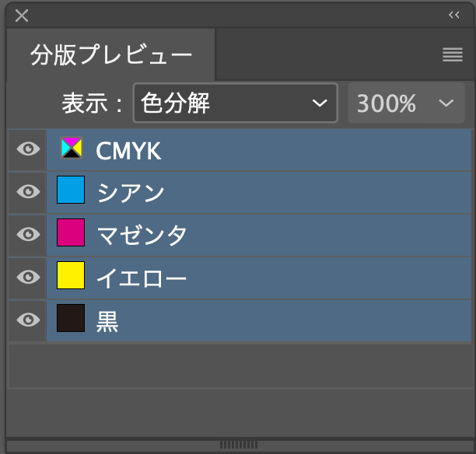The height and width of the screenshot is (454, 476).
Task: Hide the 黒 plate via eye icon
Action: point(28,320)
